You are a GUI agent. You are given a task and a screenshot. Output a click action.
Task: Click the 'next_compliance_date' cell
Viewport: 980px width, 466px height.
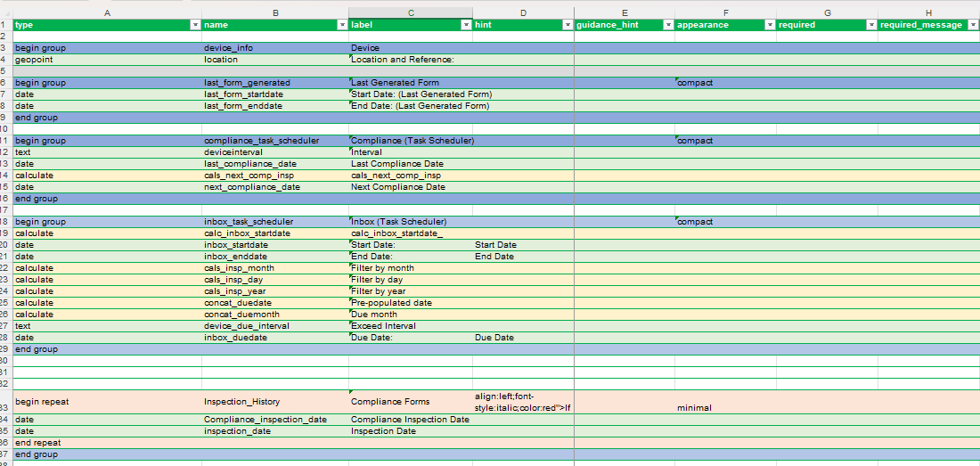[275, 187]
